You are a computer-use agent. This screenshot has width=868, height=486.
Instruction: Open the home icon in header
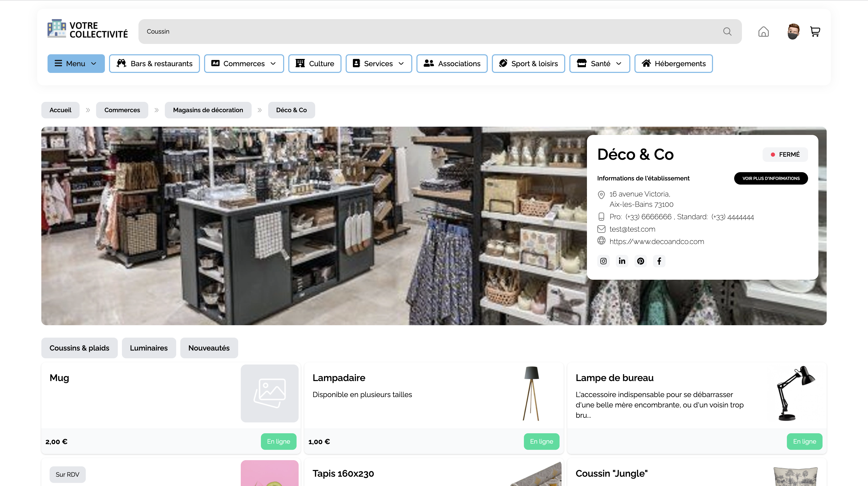pyautogui.click(x=763, y=32)
